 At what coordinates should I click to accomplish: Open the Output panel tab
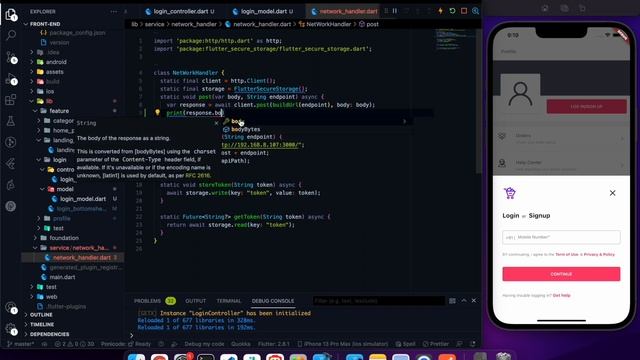(x=196, y=301)
